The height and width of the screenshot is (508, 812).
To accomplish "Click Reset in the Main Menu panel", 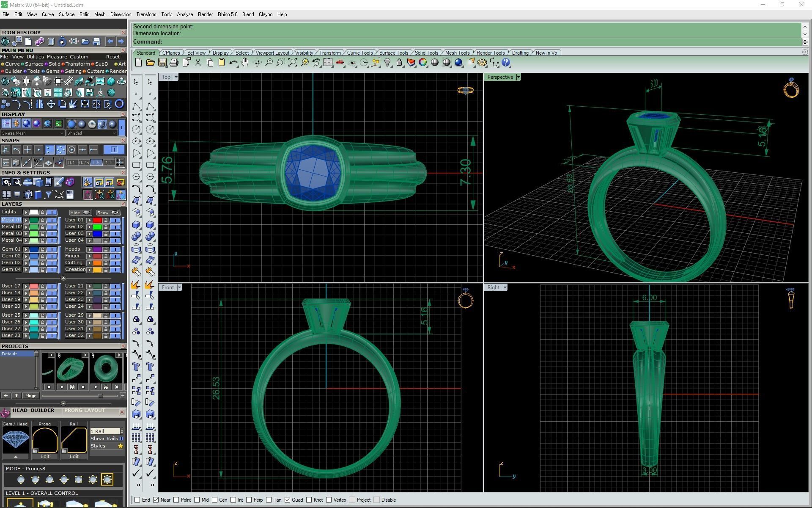I will [x=112, y=57].
